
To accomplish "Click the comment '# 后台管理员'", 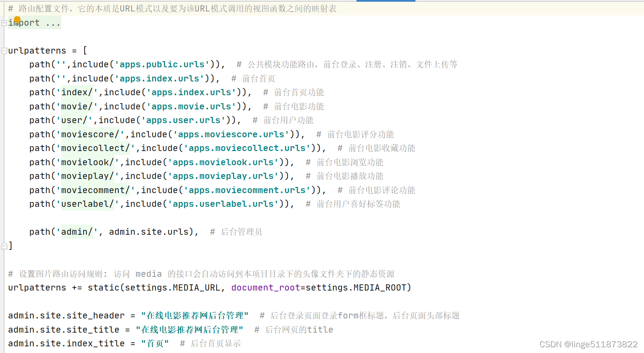I will point(236,232).
